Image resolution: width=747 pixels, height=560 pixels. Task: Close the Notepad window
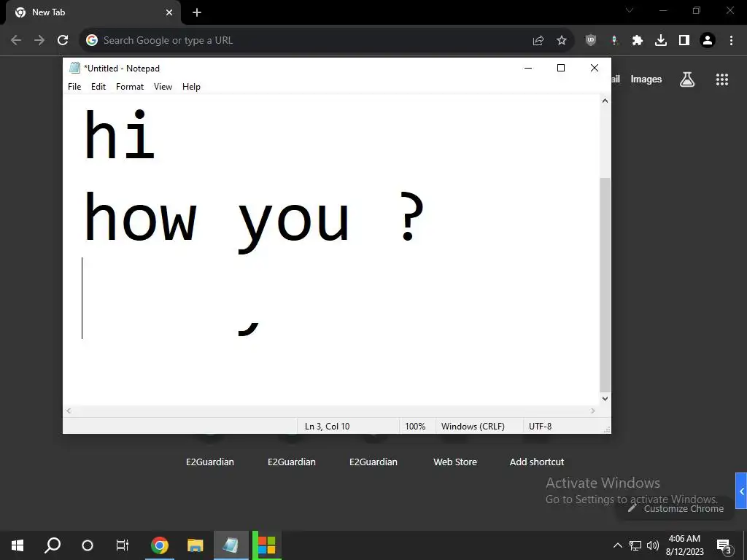pyautogui.click(x=594, y=68)
